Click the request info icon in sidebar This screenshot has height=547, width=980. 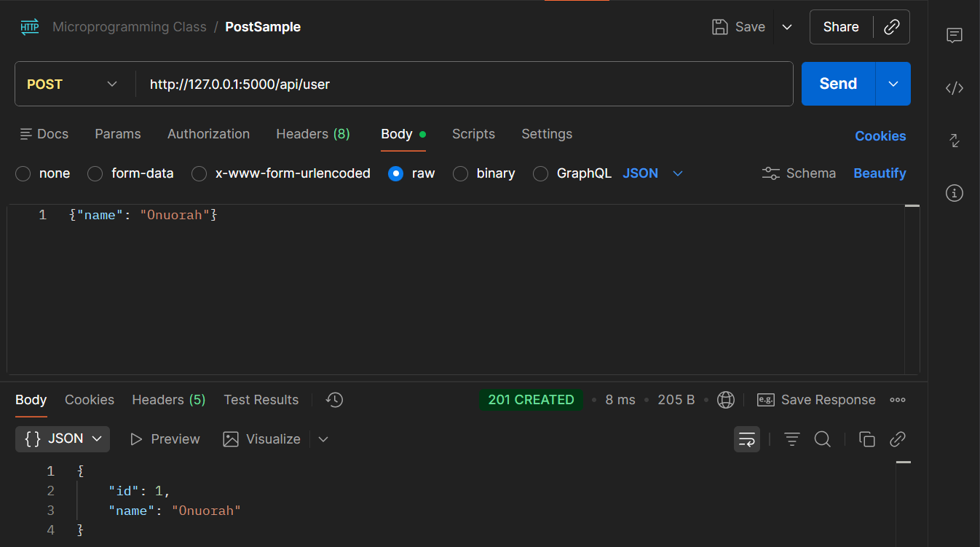(x=955, y=193)
